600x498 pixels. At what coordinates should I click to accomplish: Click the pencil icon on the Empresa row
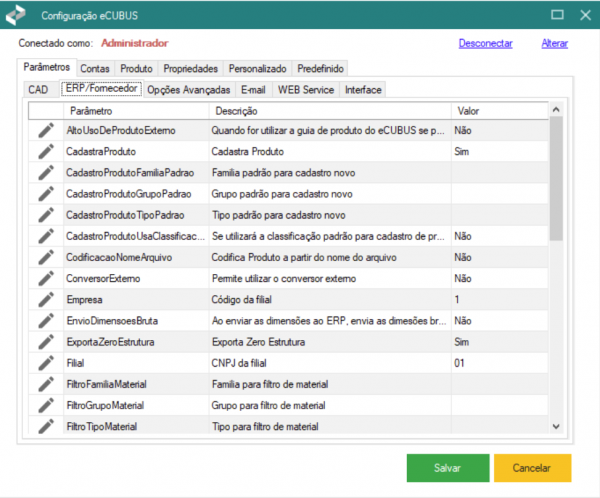pos(46,299)
